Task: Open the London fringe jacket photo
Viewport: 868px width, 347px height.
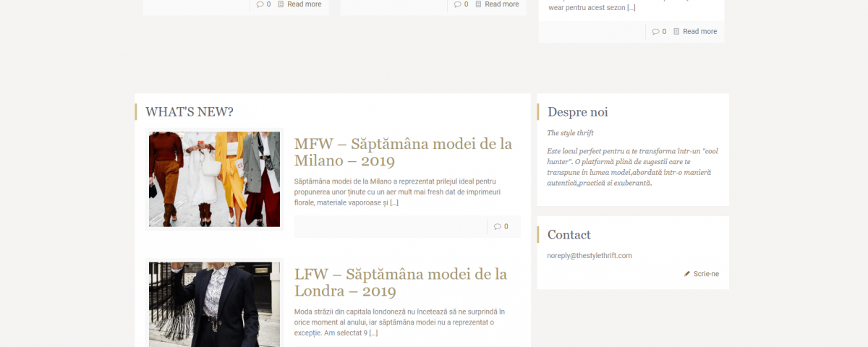Action: (214, 304)
